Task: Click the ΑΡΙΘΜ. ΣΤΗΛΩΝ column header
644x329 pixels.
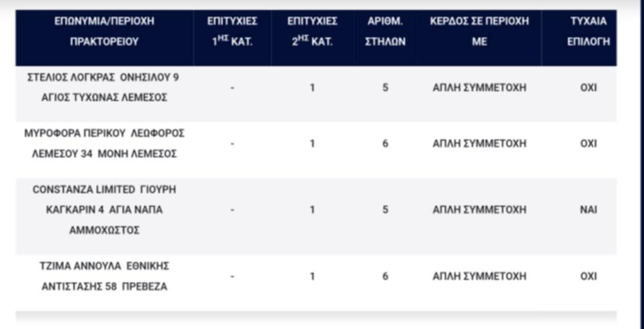Action: point(385,32)
